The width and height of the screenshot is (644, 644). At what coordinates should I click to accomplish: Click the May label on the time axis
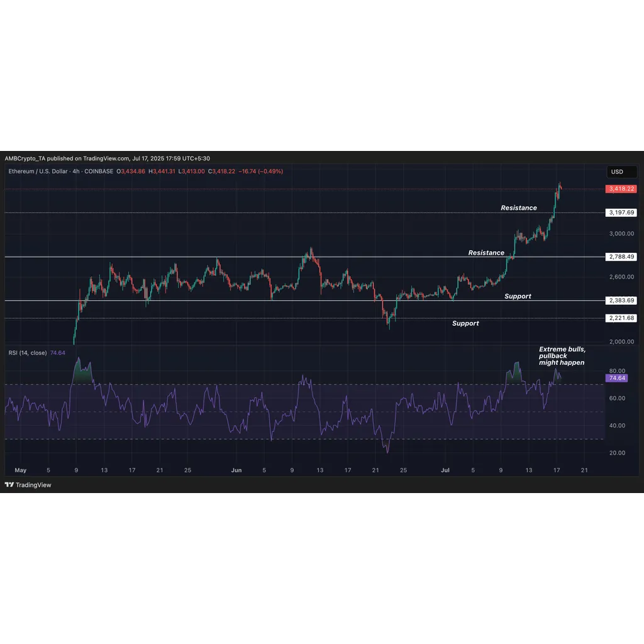pyautogui.click(x=21, y=470)
